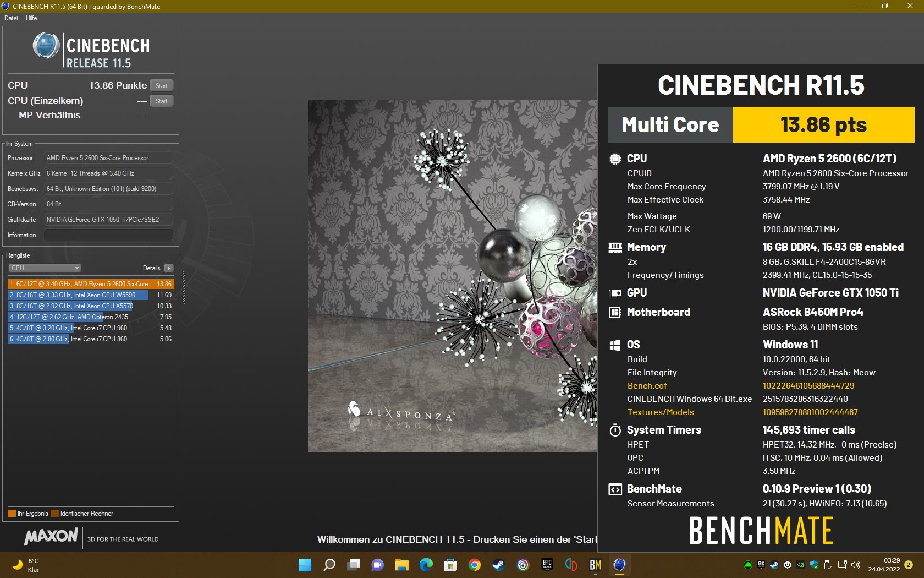Select the Intel Xeon CPU W5590 ranking row
This screenshot has height=578, width=924.
[x=91, y=295]
